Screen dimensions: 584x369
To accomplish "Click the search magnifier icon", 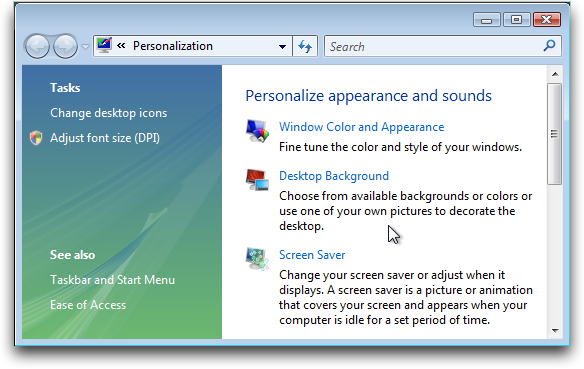I will [549, 46].
